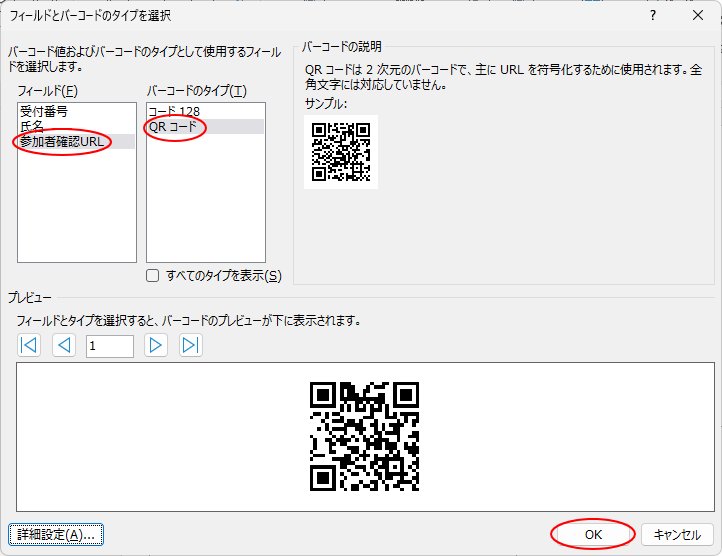The height and width of the screenshot is (556, 722).
Task: Go to first record preview
Action: point(30,346)
